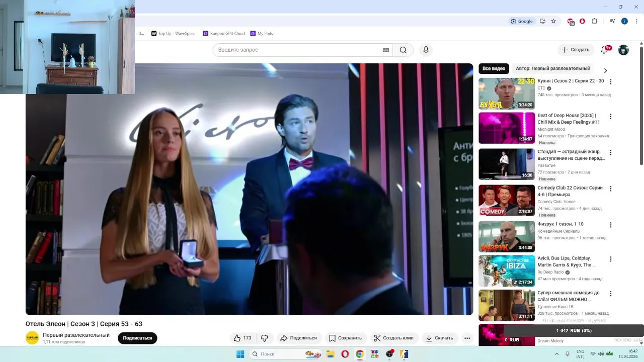Click the Подписаться subscribe button
The height and width of the screenshot is (362, 644).
pyautogui.click(x=137, y=338)
